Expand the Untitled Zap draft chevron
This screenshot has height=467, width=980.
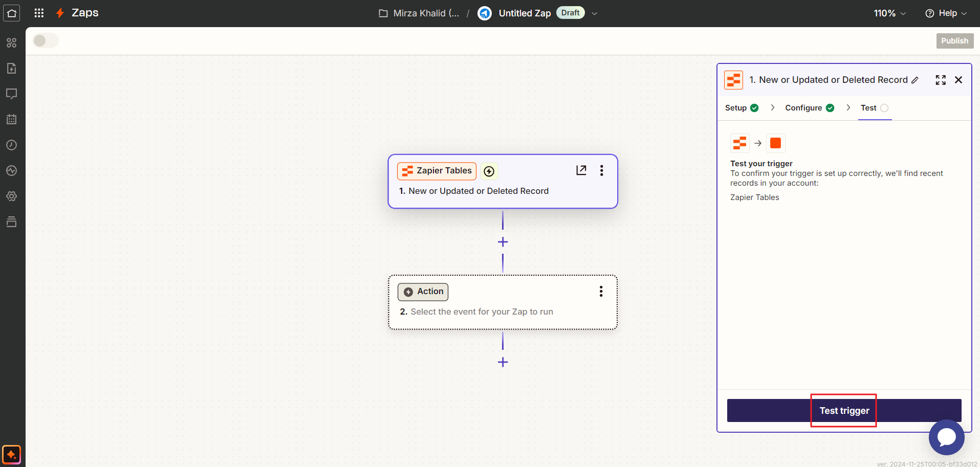(x=595, y=13)
